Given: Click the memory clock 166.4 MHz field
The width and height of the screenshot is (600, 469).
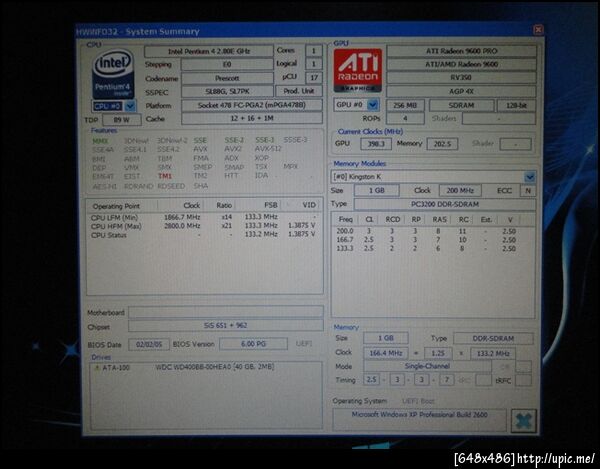Looking at the screenshot, I should pos(386,353).
